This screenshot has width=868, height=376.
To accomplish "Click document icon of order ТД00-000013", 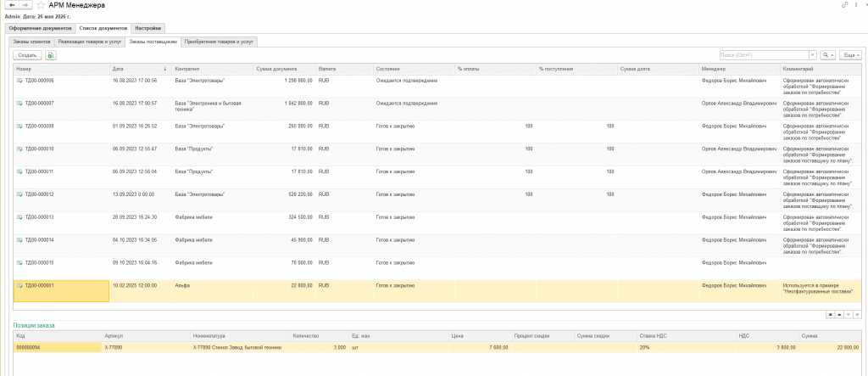I will [x=19, y=216].
